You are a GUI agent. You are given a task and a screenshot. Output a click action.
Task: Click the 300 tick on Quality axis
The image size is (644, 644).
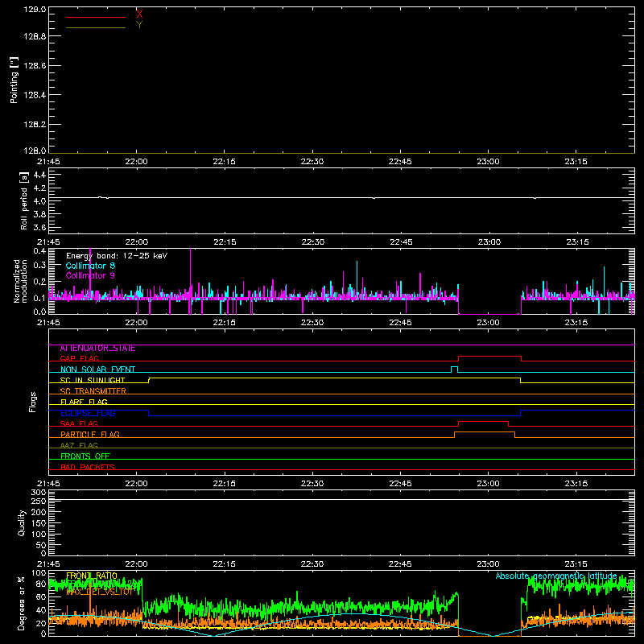(39, 493)
